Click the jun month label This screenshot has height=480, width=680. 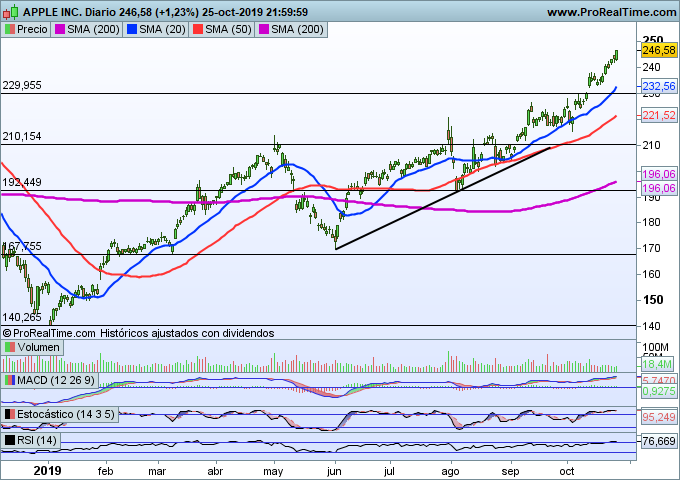click(x=334, y=471)
